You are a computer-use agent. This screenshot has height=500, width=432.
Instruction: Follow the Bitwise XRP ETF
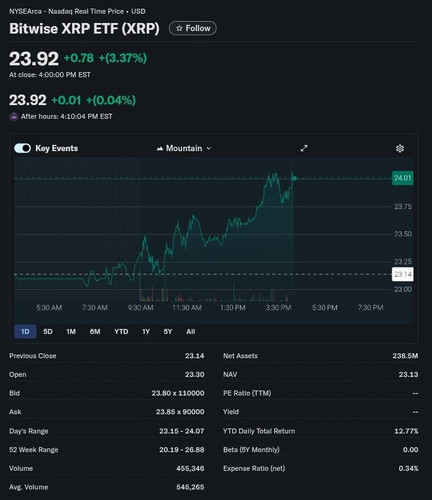[193, 28]
